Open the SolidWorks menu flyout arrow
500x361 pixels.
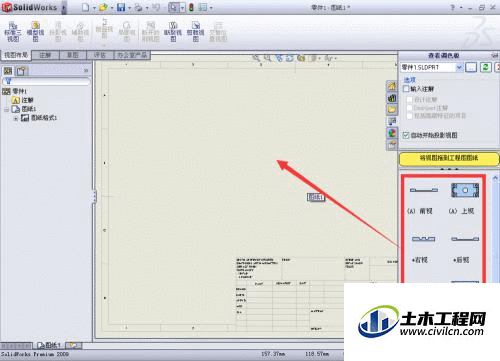(x=64, y=7)
